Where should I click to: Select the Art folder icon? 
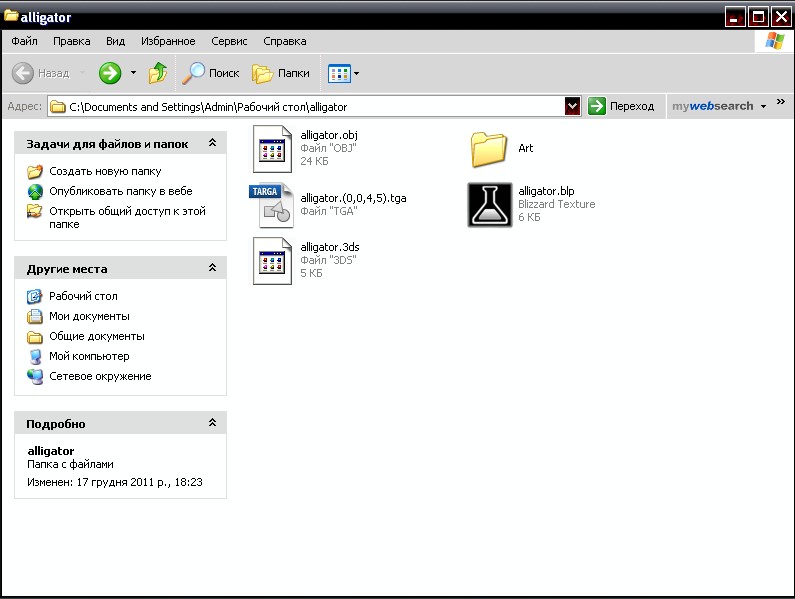pos(488,149)
